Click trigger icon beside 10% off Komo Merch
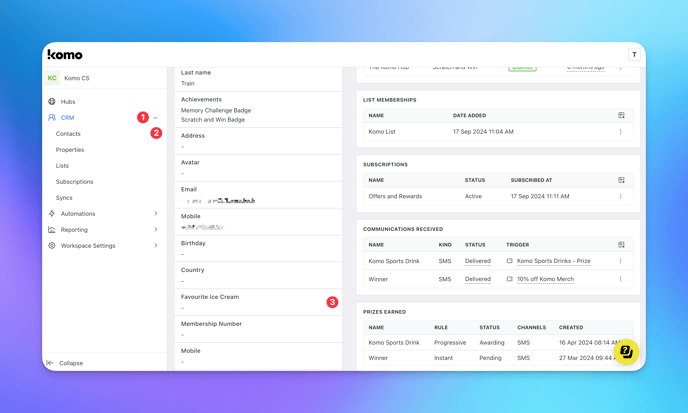 tap(509, 279)
